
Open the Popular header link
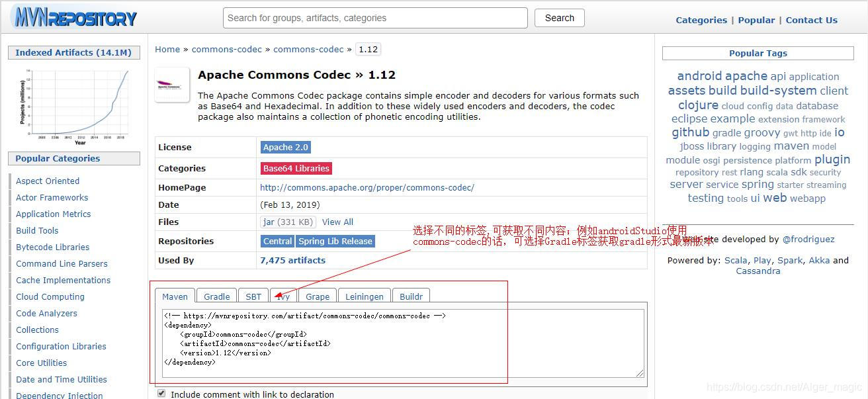pyautogui.click(x=756, y=20)
